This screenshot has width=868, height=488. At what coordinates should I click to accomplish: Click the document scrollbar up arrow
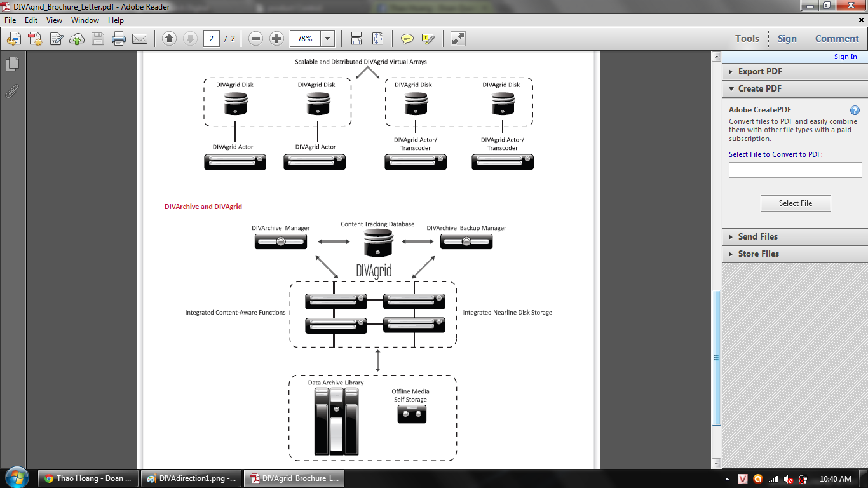(x=716, y=56)
